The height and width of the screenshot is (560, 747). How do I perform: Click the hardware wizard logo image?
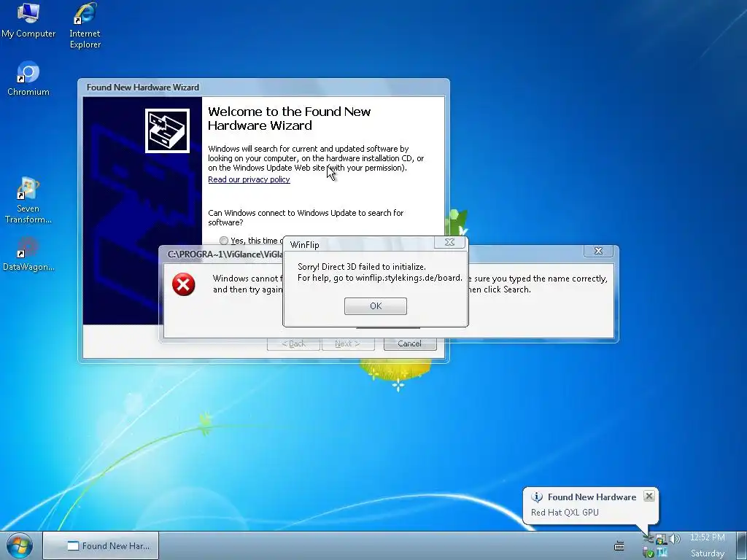(167, 131)
